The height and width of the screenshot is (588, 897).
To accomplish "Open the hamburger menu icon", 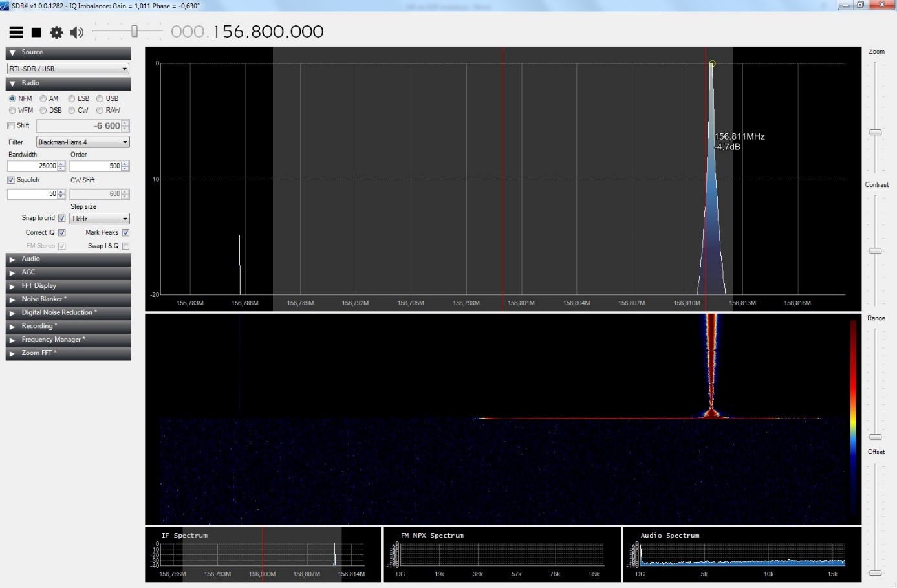I will pos(16,32).
